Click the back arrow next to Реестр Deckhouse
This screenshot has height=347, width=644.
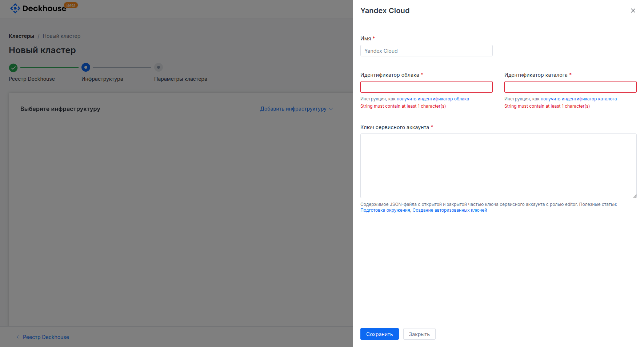(17, 337)
